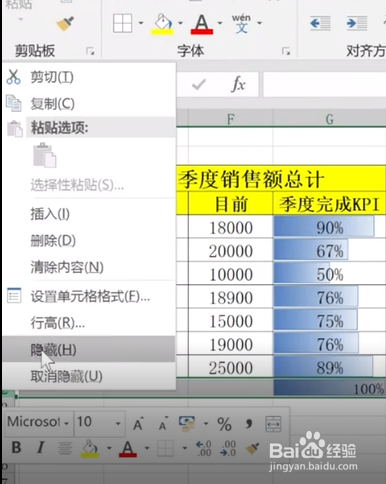The image size is (386, 484).
Task: Click the accounting number format icon
Action: coord(187,423)
